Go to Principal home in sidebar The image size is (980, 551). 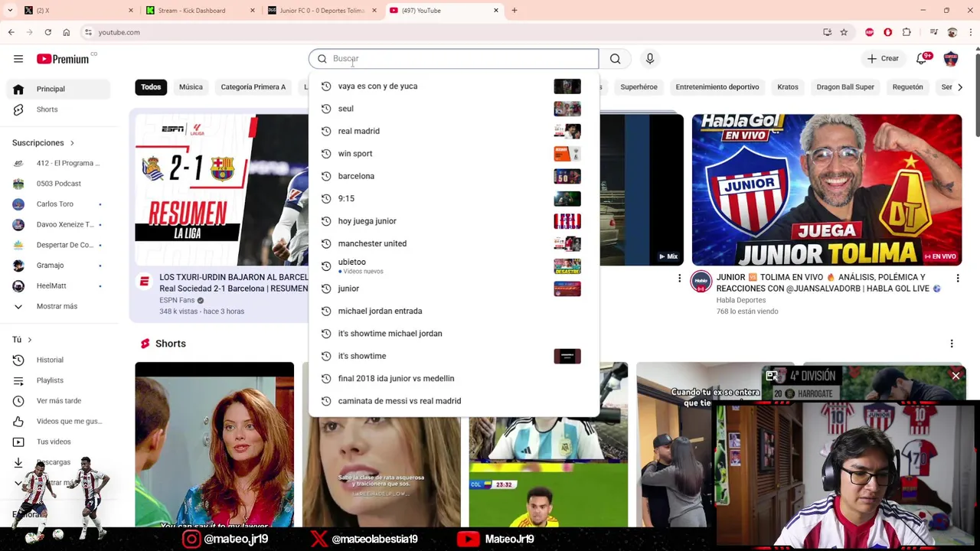pyautogui.click(x=59, y=89)
